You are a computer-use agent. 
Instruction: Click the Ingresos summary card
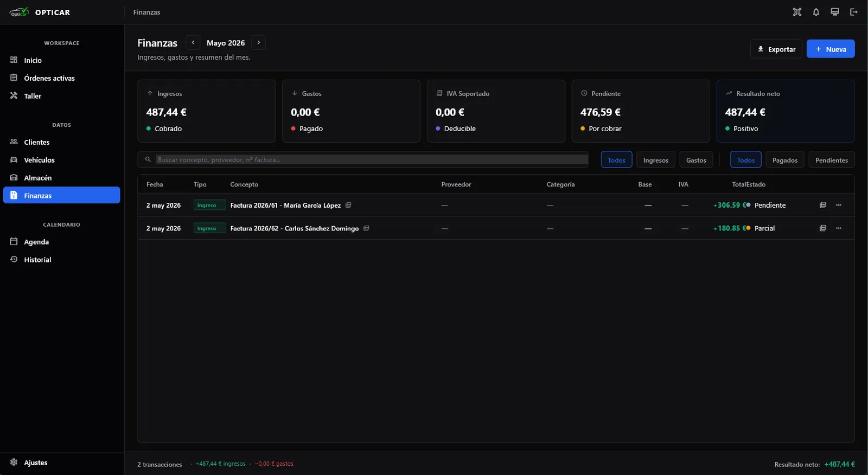tap(207, 111)
